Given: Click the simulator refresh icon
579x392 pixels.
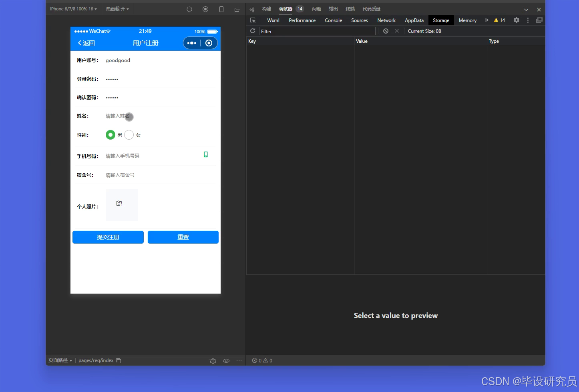Looking at the screenshot, I should [x=189, y=9].
